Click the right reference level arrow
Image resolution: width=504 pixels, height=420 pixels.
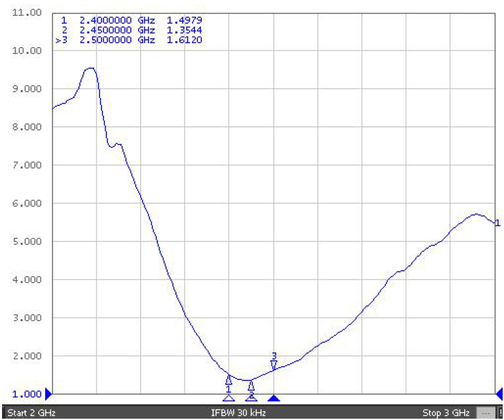coord(499,393)
